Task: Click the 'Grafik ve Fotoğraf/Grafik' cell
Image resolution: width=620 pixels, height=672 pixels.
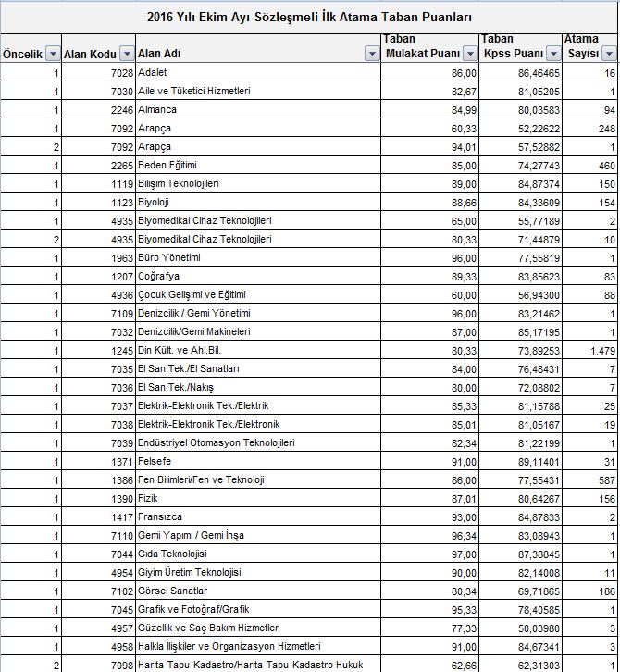Action: click(258, 609)
